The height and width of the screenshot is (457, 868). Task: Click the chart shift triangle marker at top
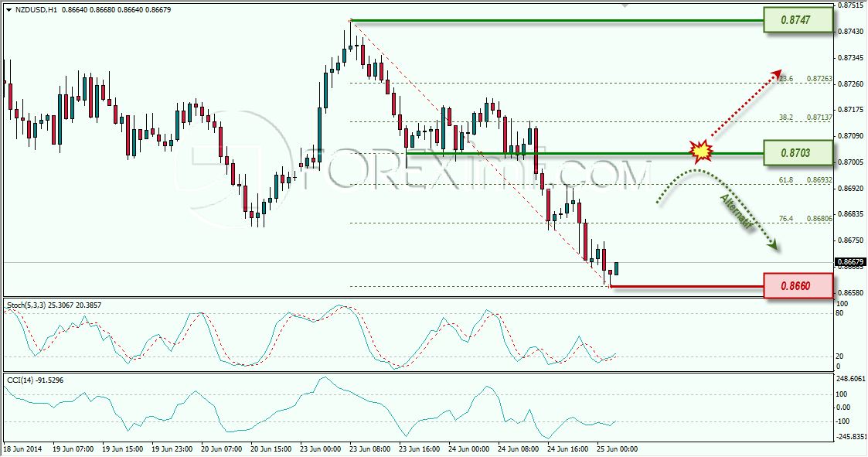click(x=625, y=5)
